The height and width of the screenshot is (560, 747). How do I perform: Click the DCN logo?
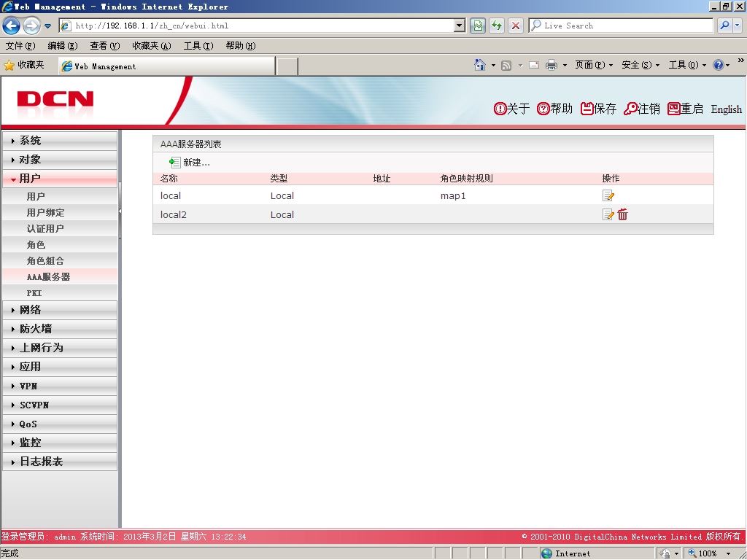coord(55,100)
